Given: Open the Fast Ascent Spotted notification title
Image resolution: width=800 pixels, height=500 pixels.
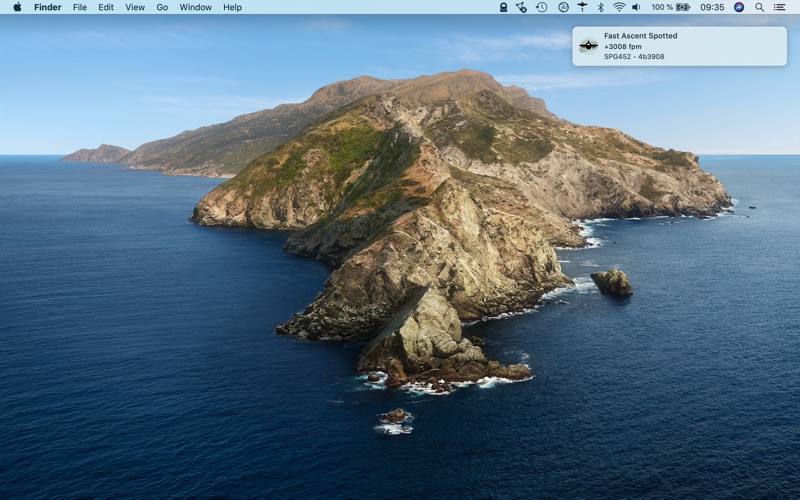Looking at the screenshot, I should click(x=640, y=36).
